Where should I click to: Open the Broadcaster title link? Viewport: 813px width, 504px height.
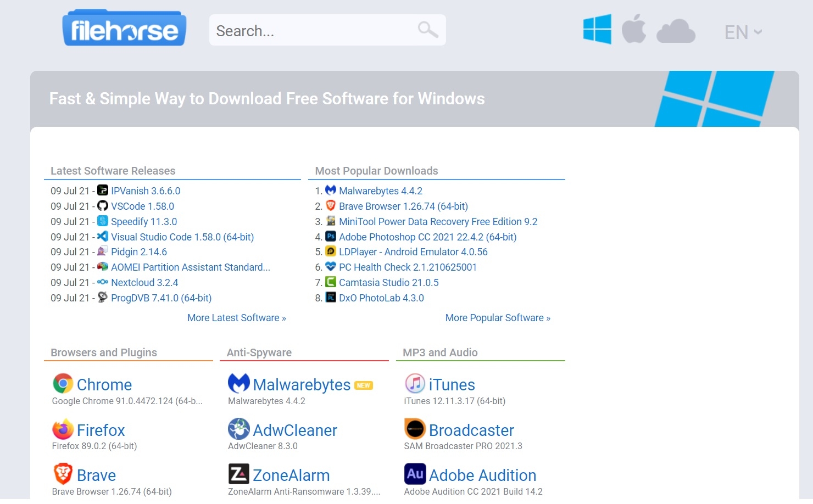[x=471, y=430]
